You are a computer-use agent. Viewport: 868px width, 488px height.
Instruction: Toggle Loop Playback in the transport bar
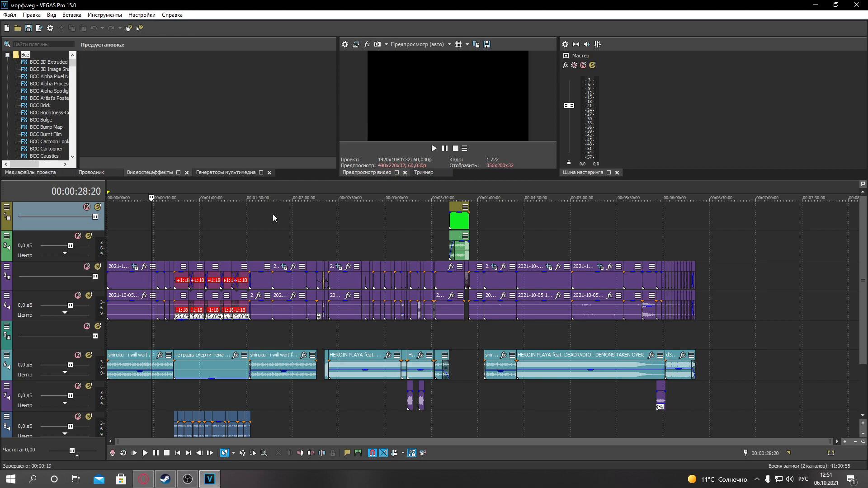(x=123, y=453)
